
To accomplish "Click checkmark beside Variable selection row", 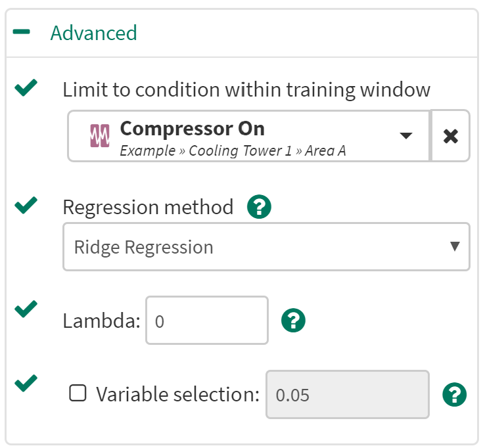I will click(x=26, y=382).
